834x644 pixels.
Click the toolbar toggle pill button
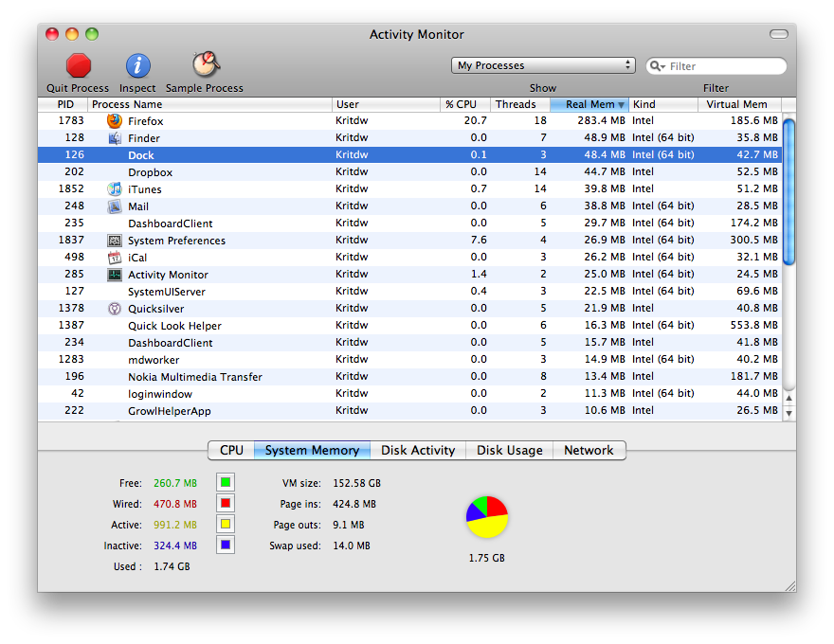[x=779, y=34]
